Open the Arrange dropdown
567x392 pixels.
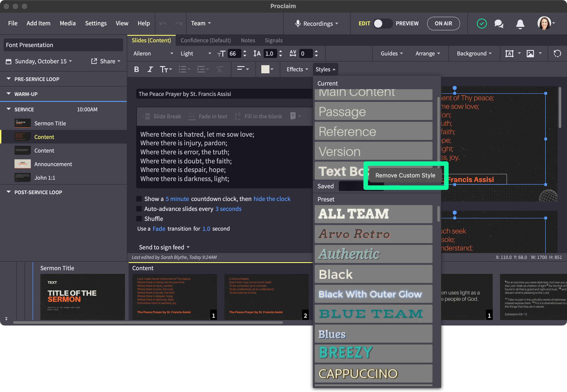pyautogui.click(x=428, y=54)
